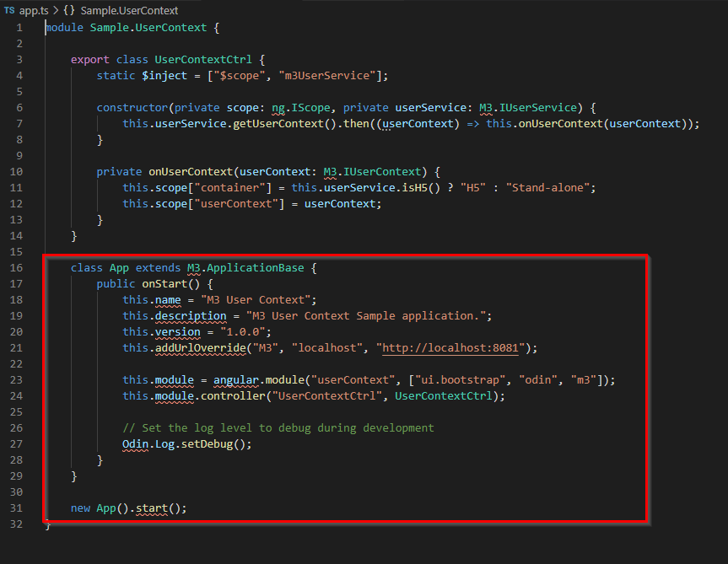Click 'isH5' call on line 11
Screen dimensions: 728x564
click(x=414, y=188)
